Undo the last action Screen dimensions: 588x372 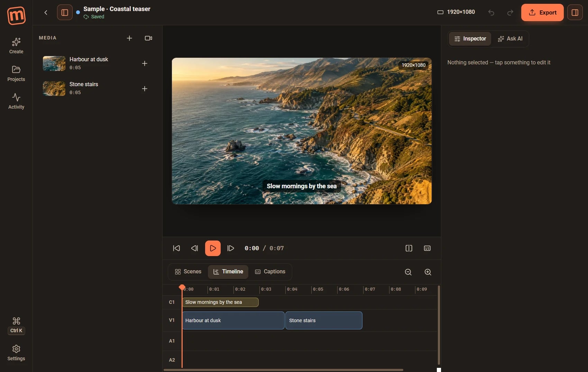(x=491, y=12)
